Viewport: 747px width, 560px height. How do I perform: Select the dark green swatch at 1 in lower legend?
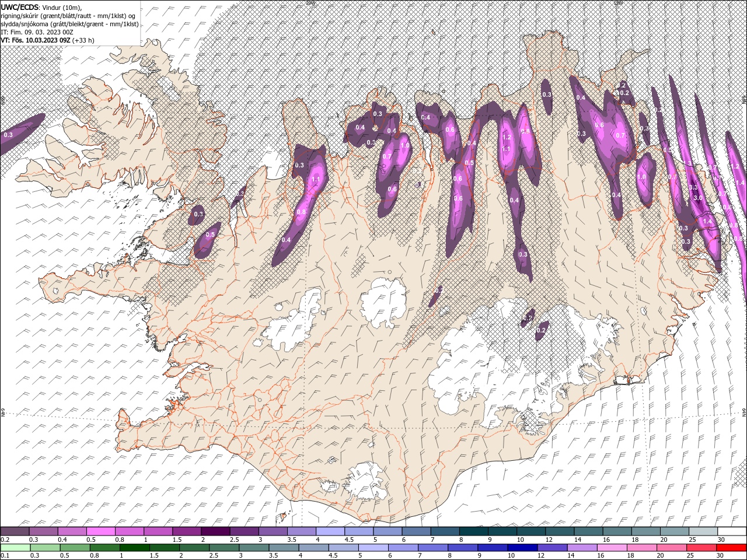[135, 548]
